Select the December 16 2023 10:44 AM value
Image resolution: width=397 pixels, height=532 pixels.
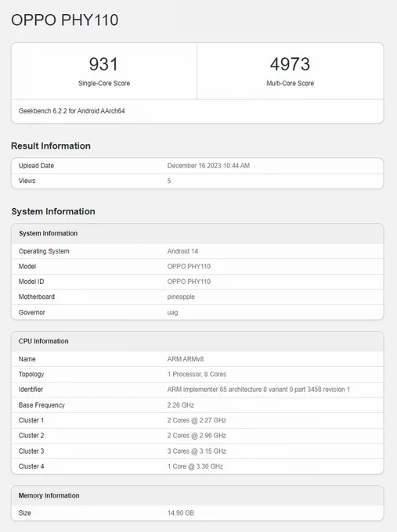(x=208, y=166)
